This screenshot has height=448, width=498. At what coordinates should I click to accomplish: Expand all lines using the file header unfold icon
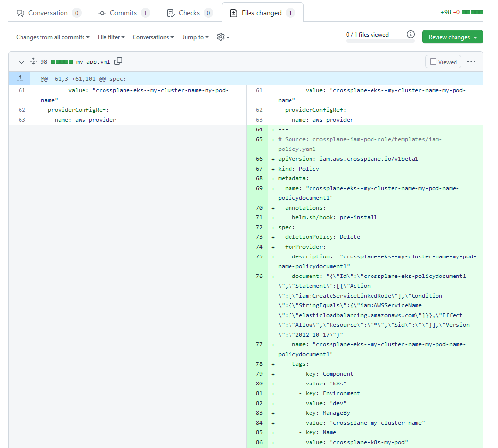click(33, 62)
